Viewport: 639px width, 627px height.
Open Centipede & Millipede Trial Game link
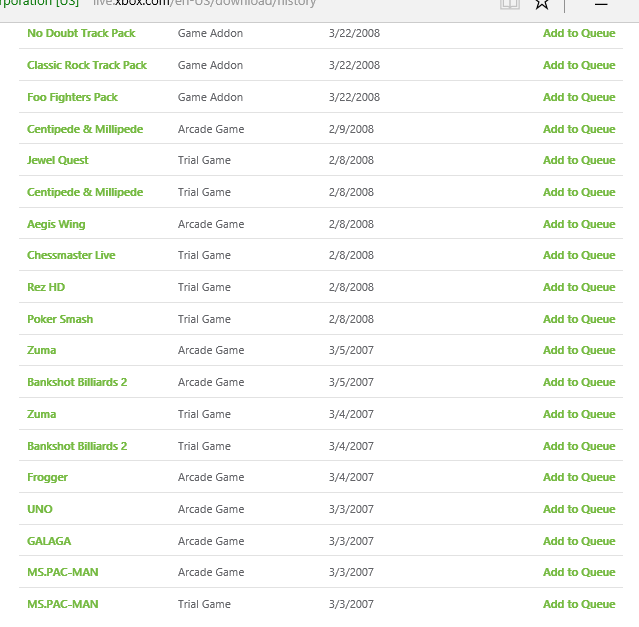tap(85, 192)
